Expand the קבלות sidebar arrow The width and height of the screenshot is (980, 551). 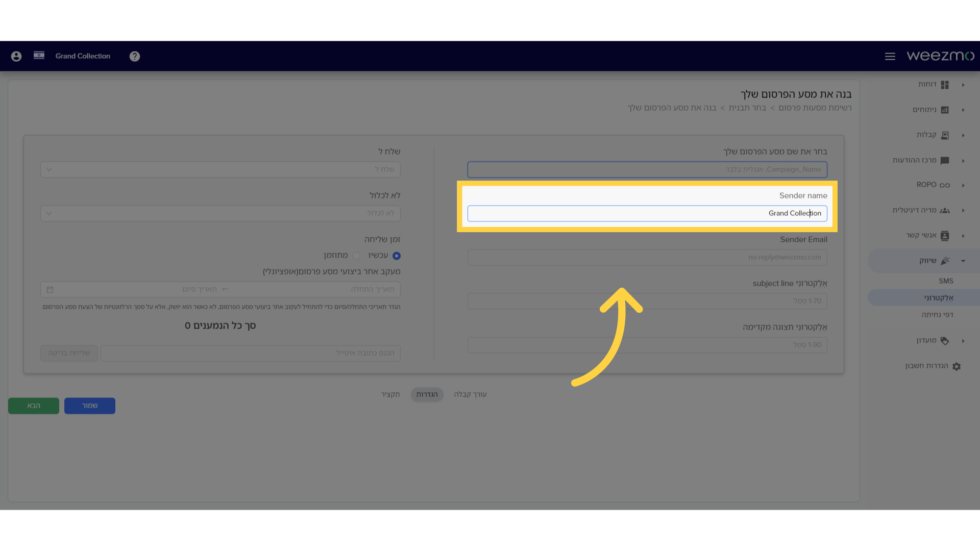click(963, 136)
